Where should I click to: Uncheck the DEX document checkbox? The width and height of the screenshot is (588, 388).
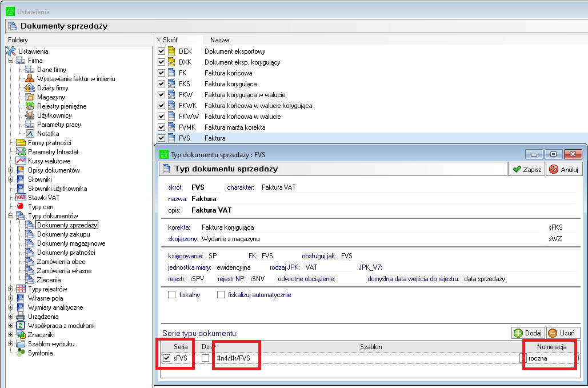[162, 51]
